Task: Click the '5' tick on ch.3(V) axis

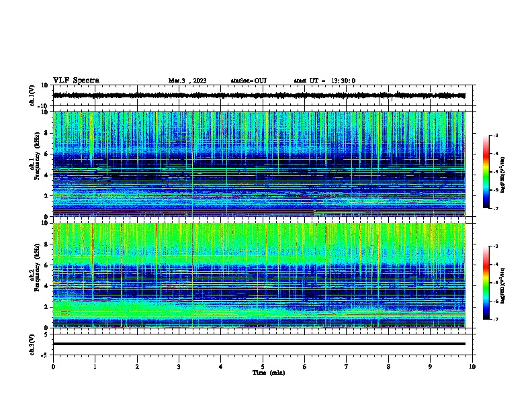Action: tap(46, 334)
